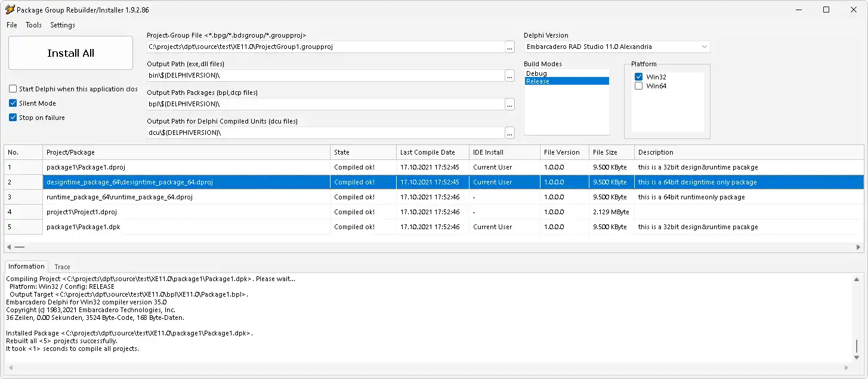
Task: Uncheck Stop on failure option
Action: pos(13,118)
